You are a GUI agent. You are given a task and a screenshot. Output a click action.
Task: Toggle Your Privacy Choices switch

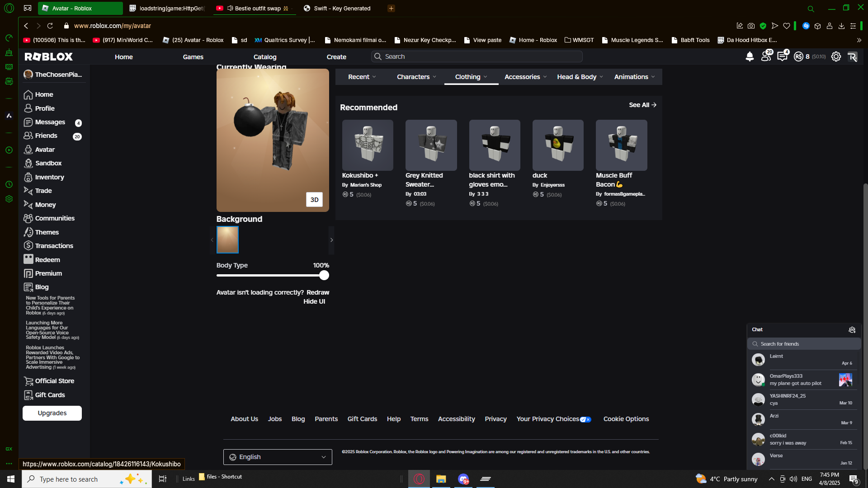[x=585, y=419]
